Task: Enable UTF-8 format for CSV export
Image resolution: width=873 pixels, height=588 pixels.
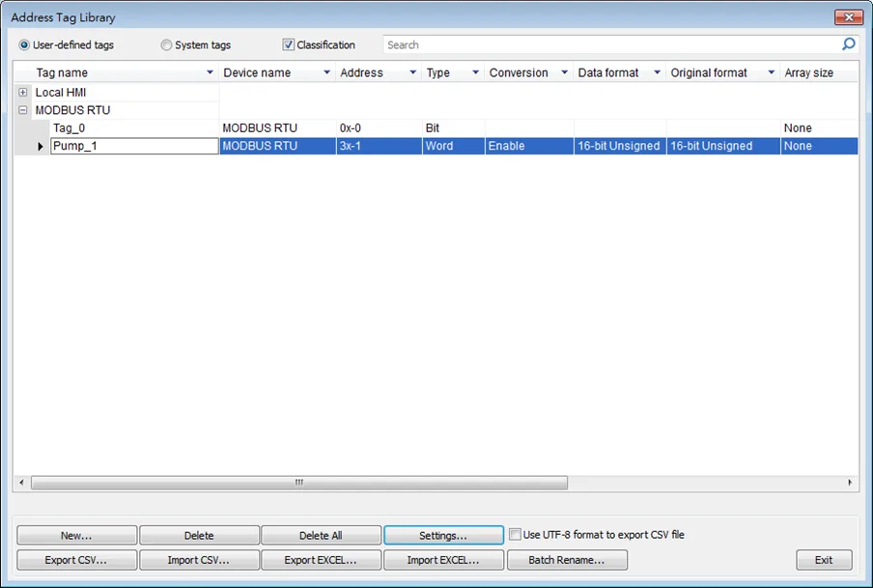Action: (x=515, y=535)
